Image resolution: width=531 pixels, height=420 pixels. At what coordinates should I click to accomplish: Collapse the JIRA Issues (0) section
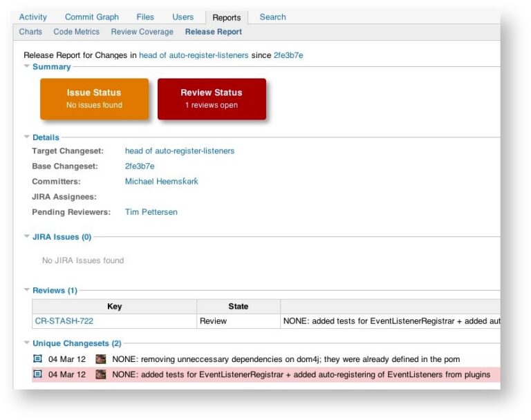tap(27, 236)
